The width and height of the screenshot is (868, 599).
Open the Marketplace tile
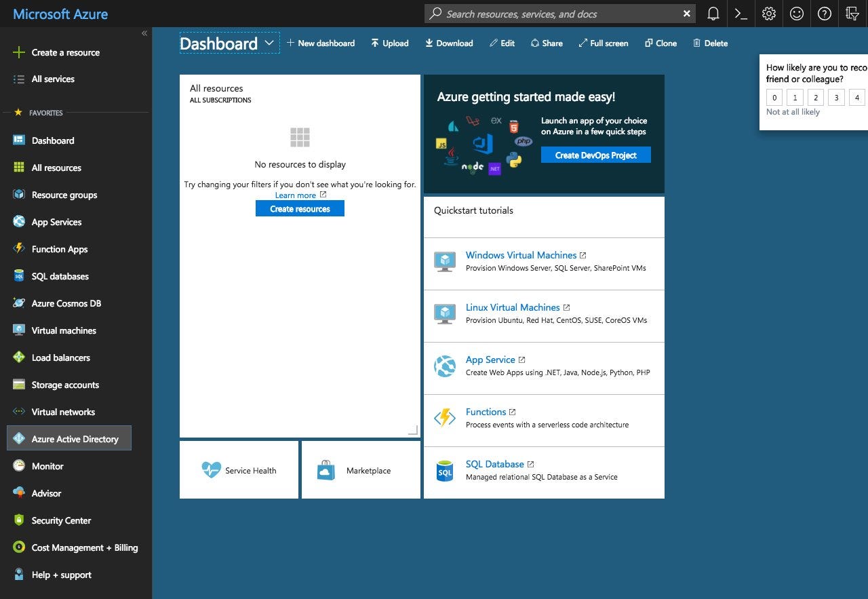361,470
